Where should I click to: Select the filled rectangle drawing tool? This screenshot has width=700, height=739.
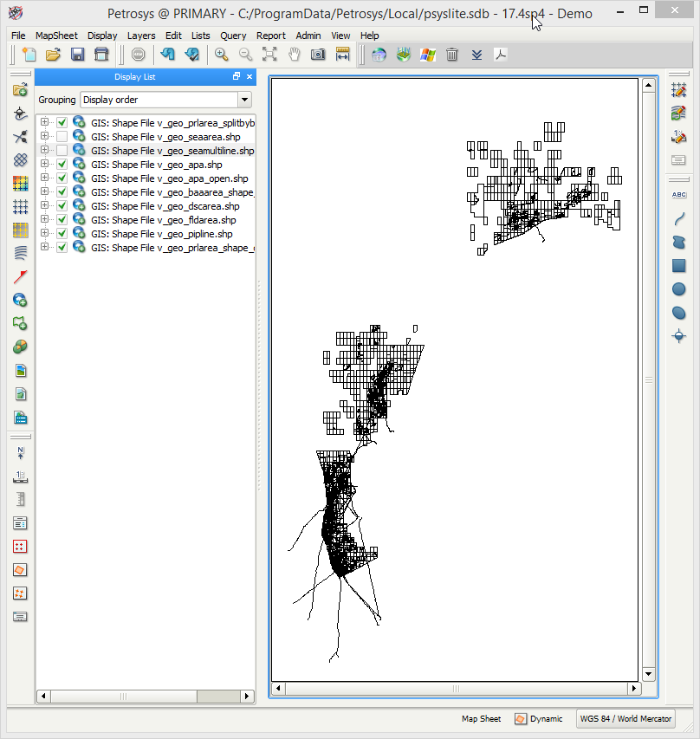(x=679, y=266)
